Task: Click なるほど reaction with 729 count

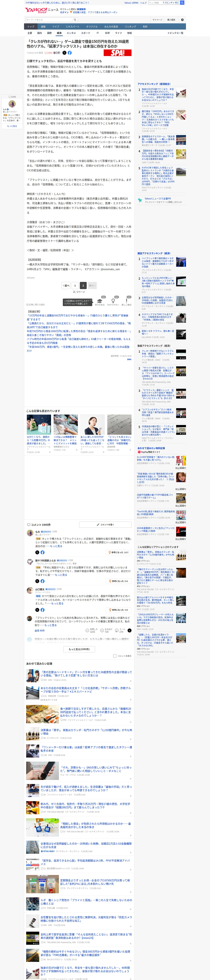Action: tap(106, 630)
